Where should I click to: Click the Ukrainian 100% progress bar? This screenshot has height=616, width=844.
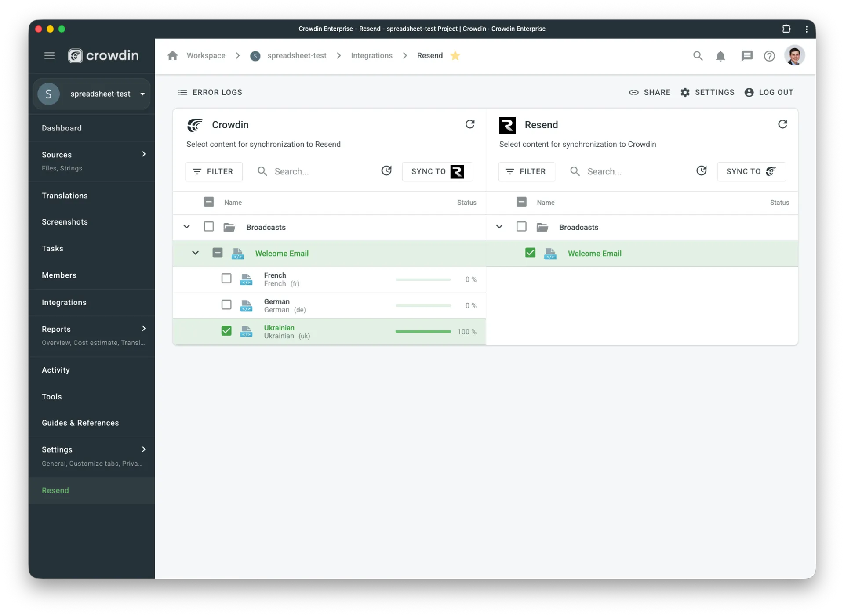tap(423, 332)
